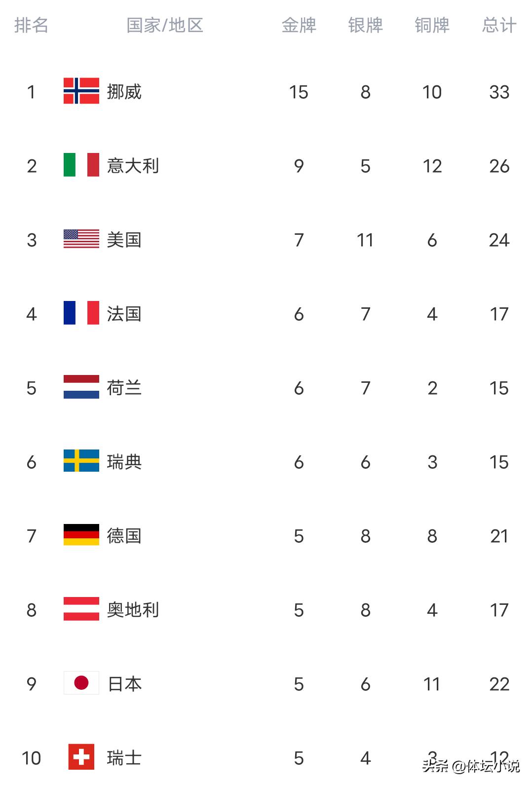Click the Austria flag icon
The height and width of the screenshot is (785, 532).
[81, 609]
